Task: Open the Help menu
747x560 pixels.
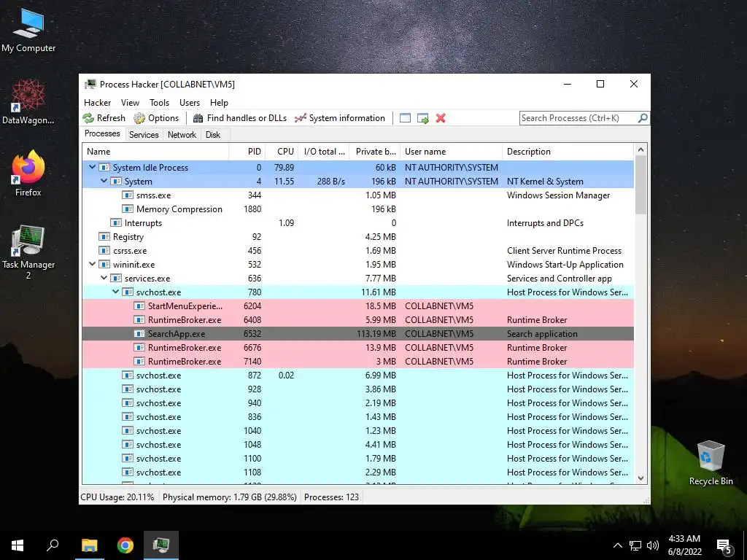Action: [x=219, y=102]
